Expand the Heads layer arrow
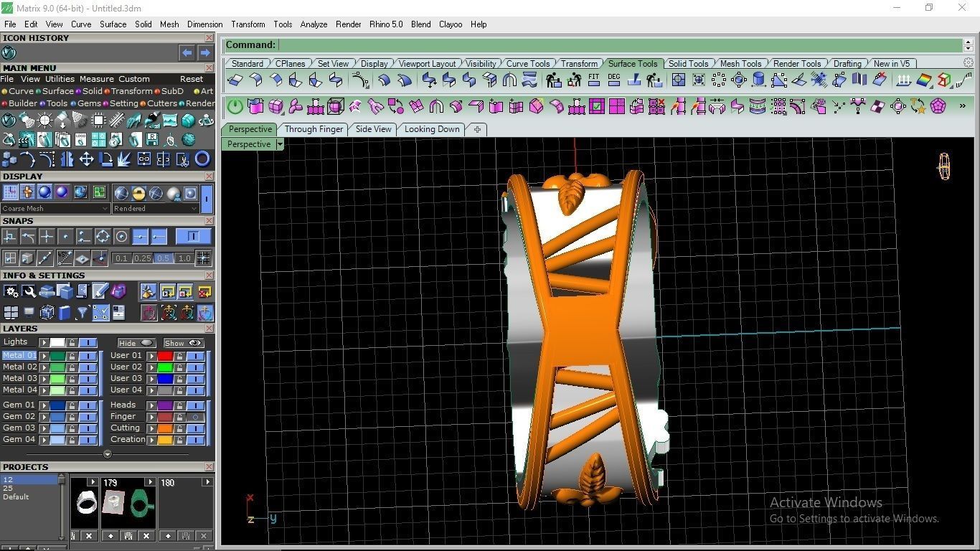980x551 pixels. (x=151, y=405)
